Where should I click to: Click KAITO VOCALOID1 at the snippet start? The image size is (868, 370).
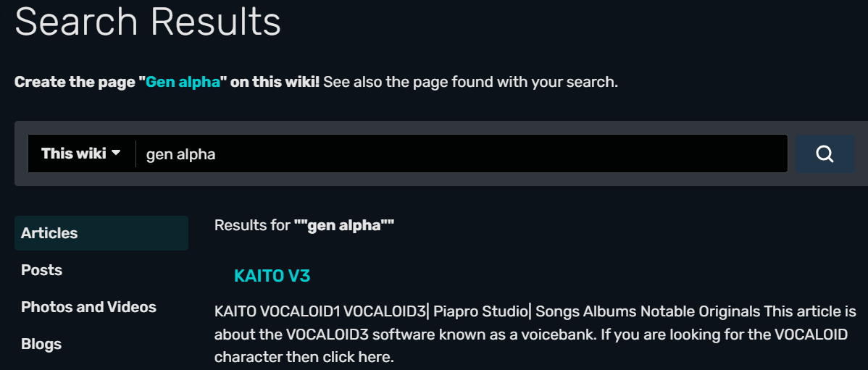[x=277, y=312]
